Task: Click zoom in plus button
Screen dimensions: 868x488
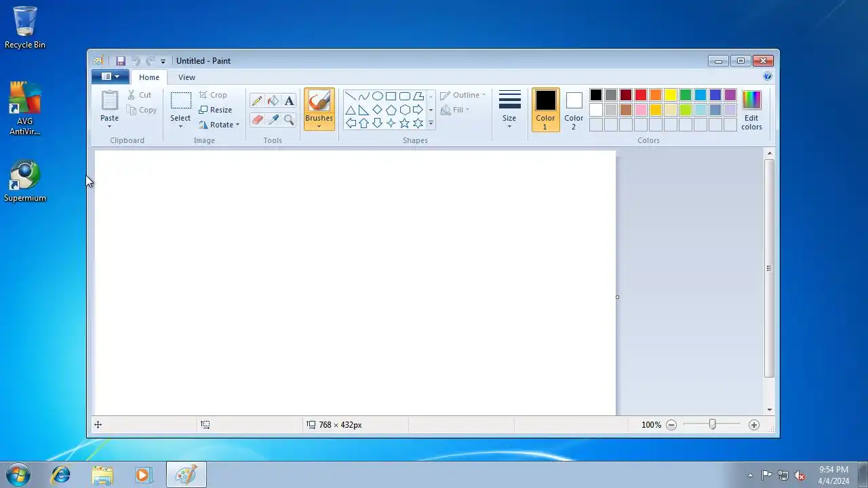Action: (x=753, y=425)
